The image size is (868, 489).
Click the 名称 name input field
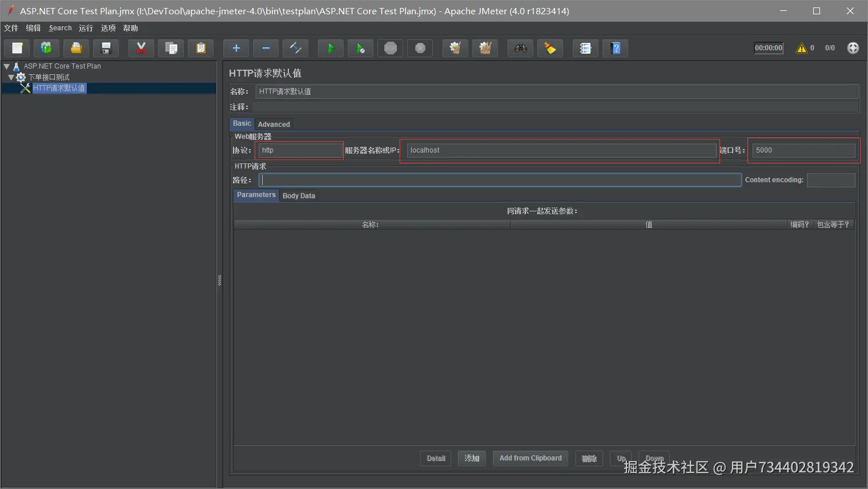pos(557,91)
